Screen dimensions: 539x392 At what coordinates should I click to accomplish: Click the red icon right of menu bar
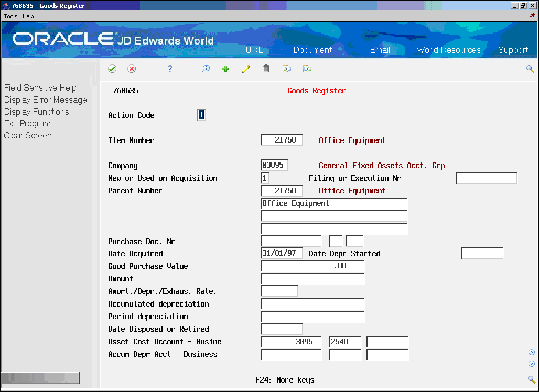click(x=532, y=16)
